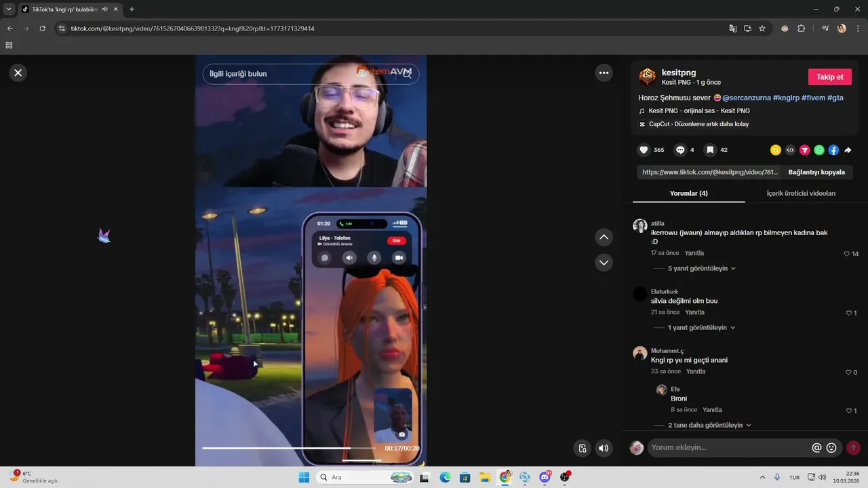
Task: Open the emoji picker in comment box
Action: 831,448
